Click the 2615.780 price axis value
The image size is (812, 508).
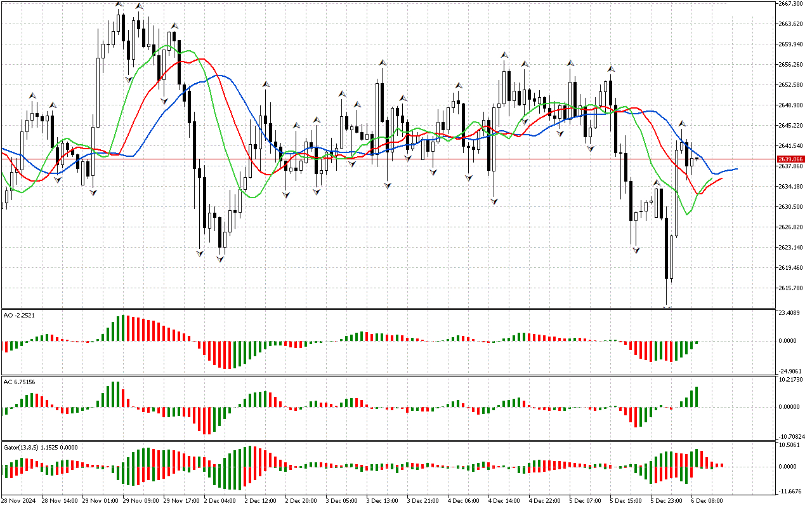click(792, 288)
